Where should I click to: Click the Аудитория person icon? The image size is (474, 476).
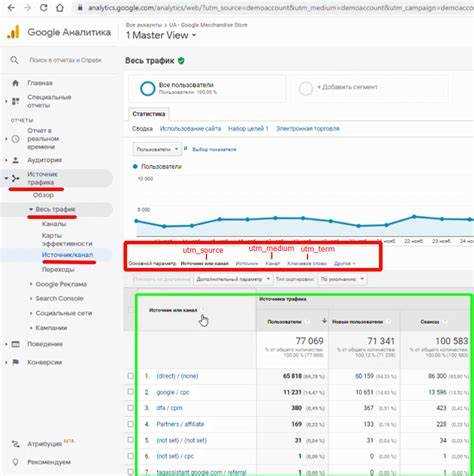click(15, 160)
